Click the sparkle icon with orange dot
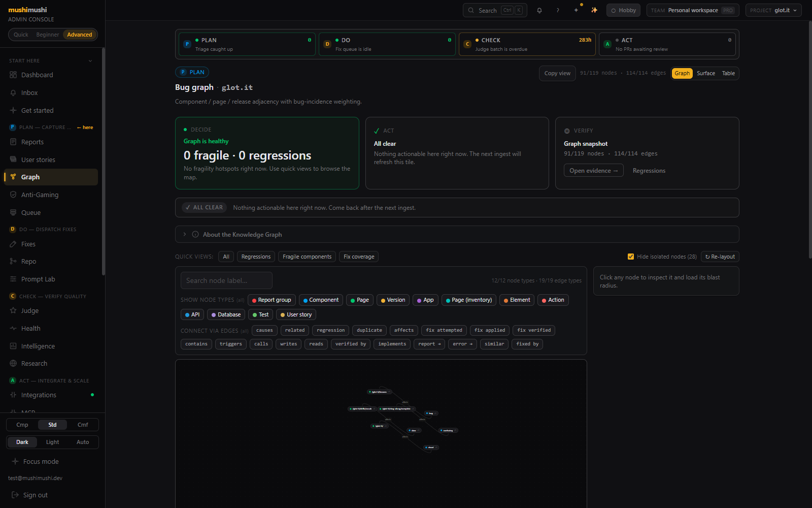The width and height of the screenshot is (812, 508). pyautogui.click(x=576, y=10)
